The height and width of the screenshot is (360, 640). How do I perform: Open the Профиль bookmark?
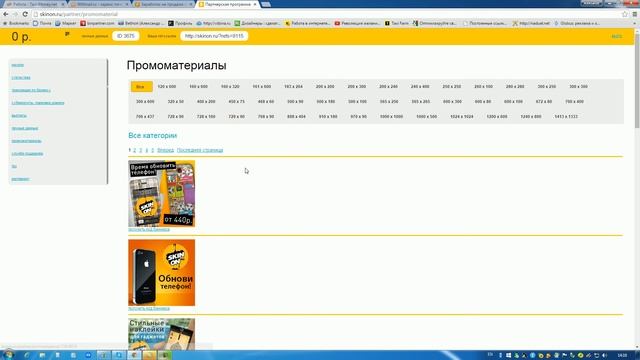(x=180, y=24)
